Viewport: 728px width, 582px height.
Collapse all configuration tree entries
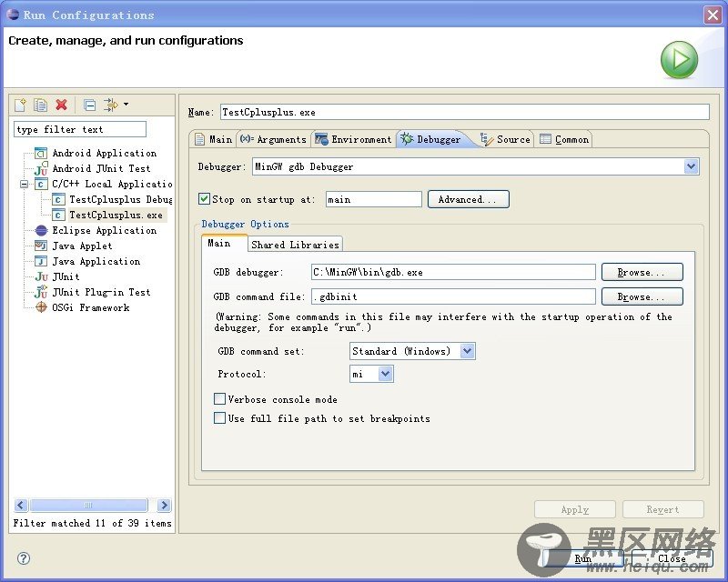pyautogui.click(x=88, y=105)
